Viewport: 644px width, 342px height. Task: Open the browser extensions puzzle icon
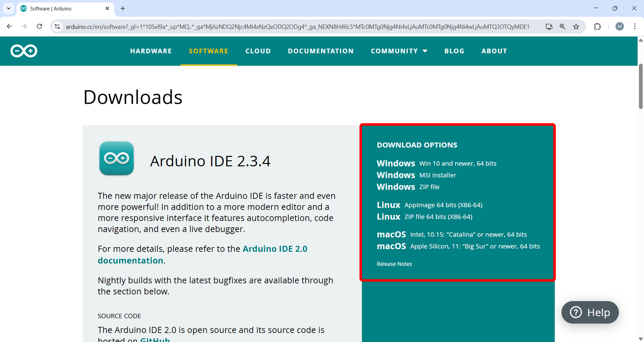click(597, 27)
